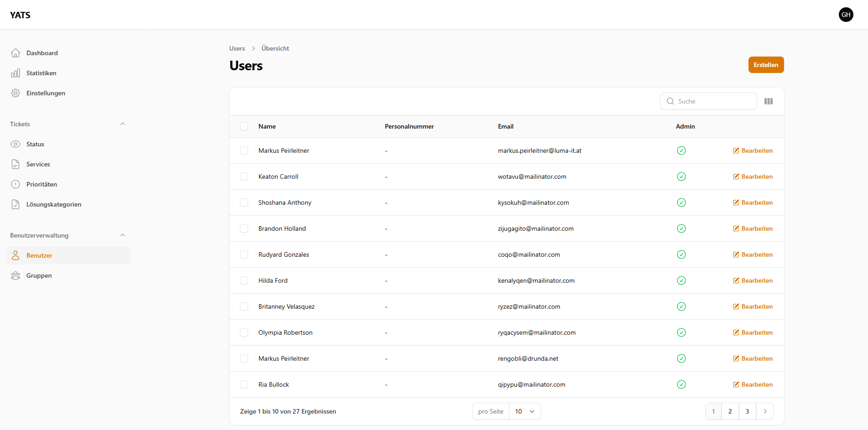
Task: Edit Shoshana Anthony via Bearbeiten
Action: (x=753, y=202)
